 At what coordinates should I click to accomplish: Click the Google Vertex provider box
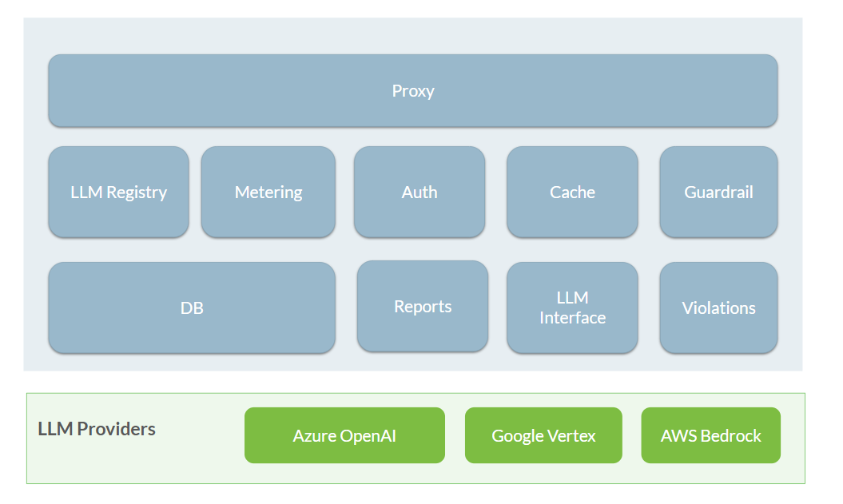[543, 436]
